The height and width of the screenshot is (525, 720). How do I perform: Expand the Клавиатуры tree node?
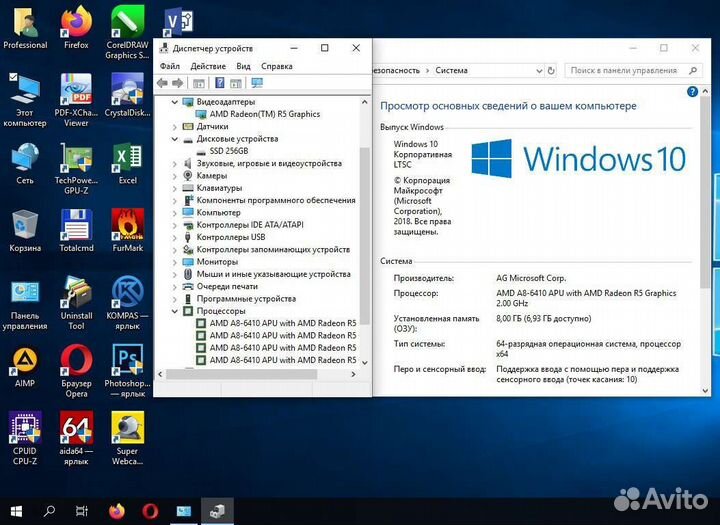174,188
